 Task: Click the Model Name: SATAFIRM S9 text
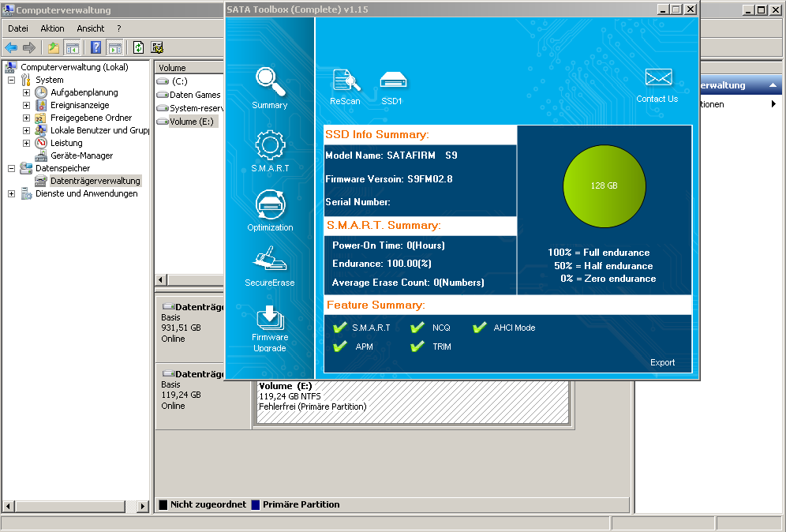391,155
